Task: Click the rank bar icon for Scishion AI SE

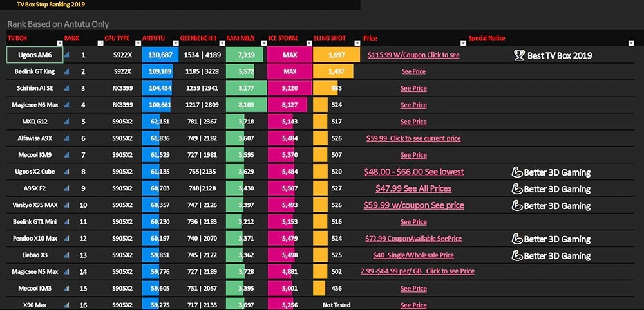Action: click(67, 88)
